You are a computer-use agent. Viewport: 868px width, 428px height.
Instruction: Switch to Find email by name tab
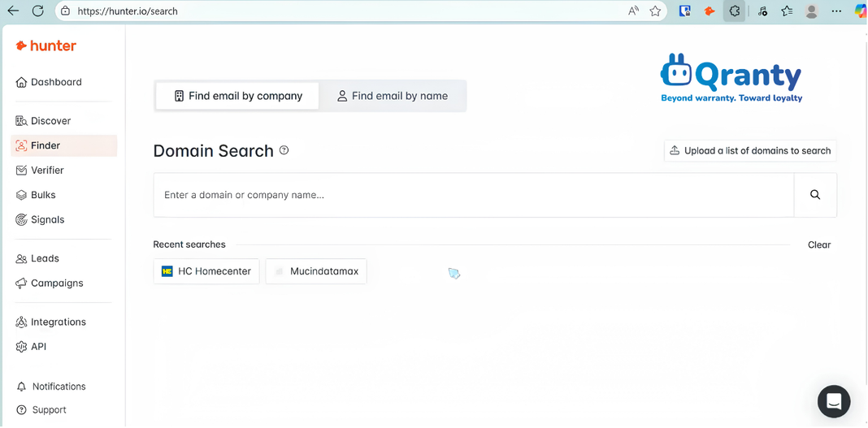pyautogui.click(x=393, y=96)
